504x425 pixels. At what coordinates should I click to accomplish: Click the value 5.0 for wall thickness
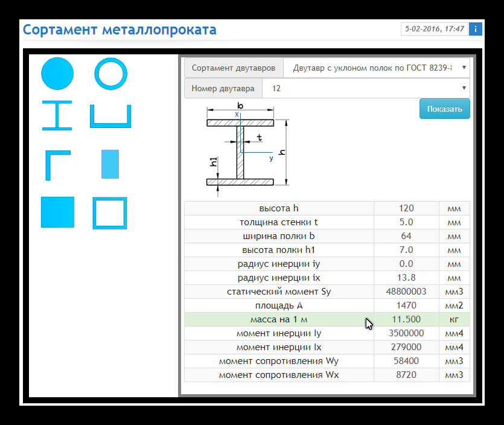tap(406, 222)
